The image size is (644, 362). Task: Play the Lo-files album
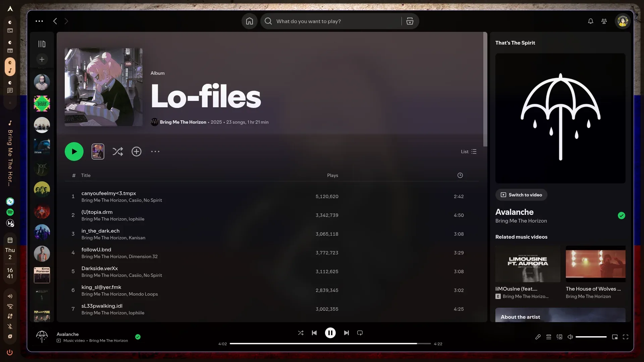point(74,152)
